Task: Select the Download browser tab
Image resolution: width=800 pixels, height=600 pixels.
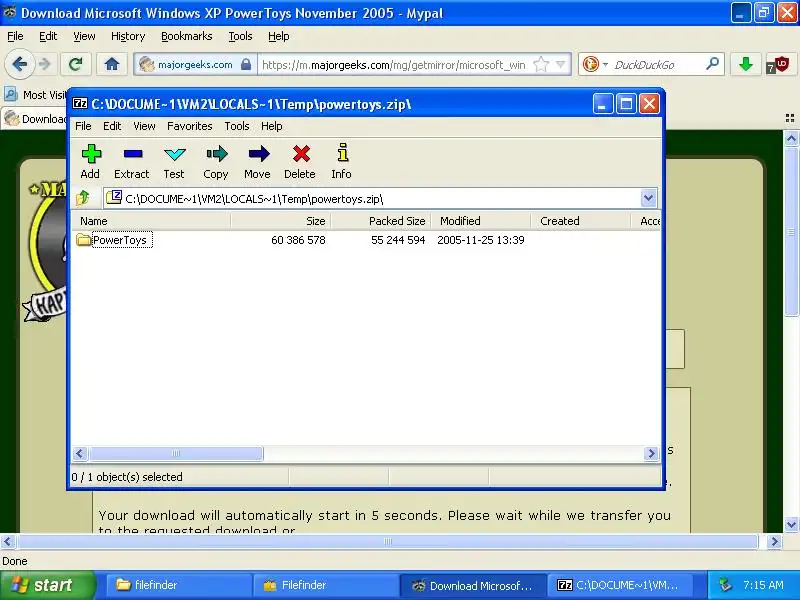Action: pyautogui.click(x=35, y=119)
